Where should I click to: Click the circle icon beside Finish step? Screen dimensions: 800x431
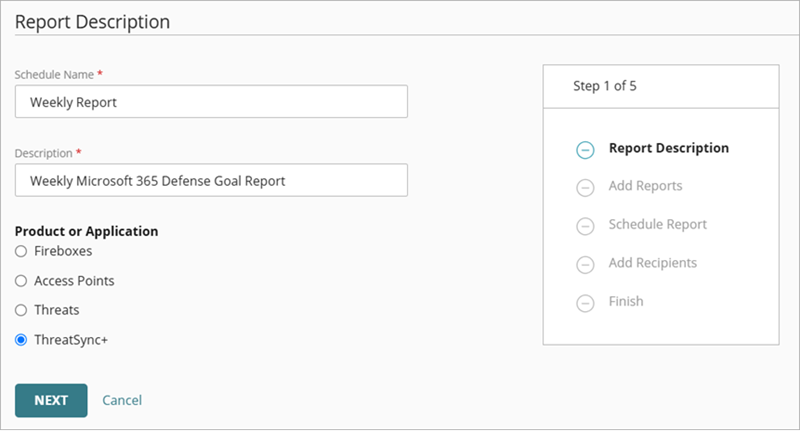(x=585, y=302)
